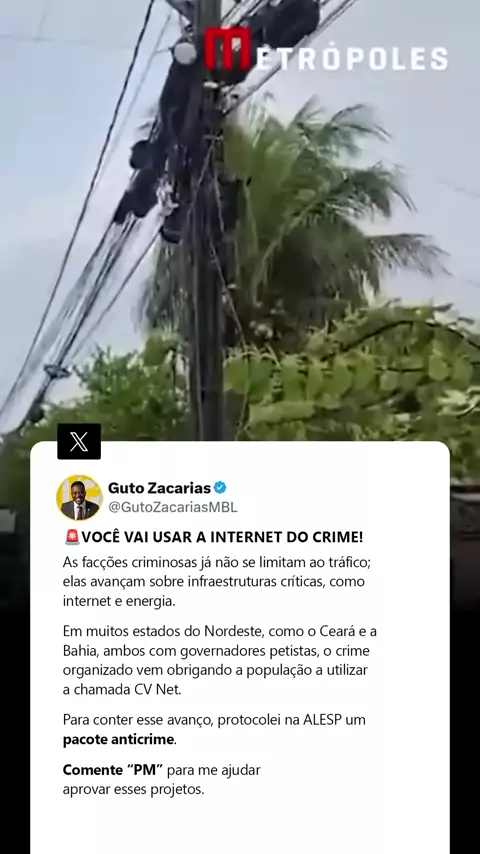Tap the X logo badge
480x854 pixels.
[x=79, y=441]
